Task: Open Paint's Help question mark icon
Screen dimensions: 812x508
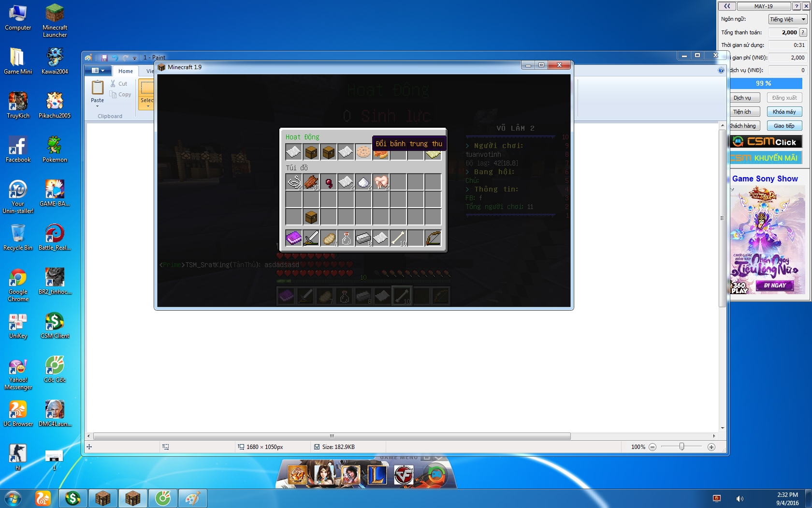Action: 721,70
